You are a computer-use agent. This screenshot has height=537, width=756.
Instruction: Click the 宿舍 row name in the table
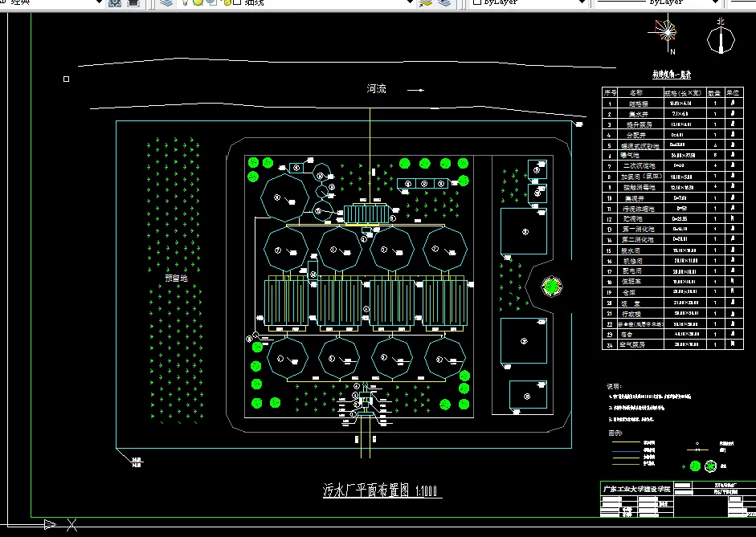[x=627, y=334]
